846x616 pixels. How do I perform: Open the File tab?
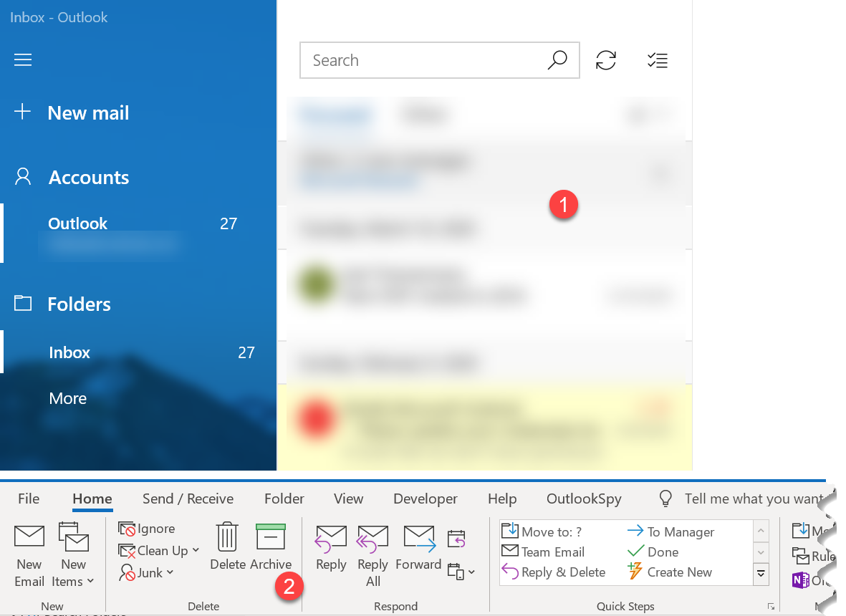click(x=29, y=499)
